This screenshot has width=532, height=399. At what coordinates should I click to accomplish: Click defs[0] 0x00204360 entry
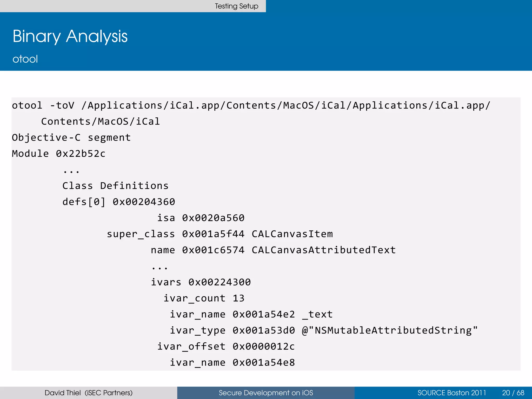119,202
